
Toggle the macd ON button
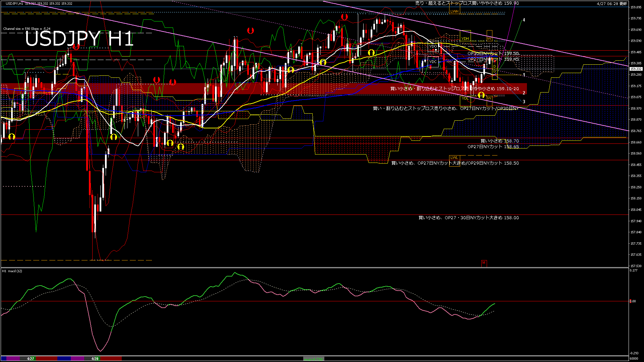pyautogui.click(x=314, y=359)
